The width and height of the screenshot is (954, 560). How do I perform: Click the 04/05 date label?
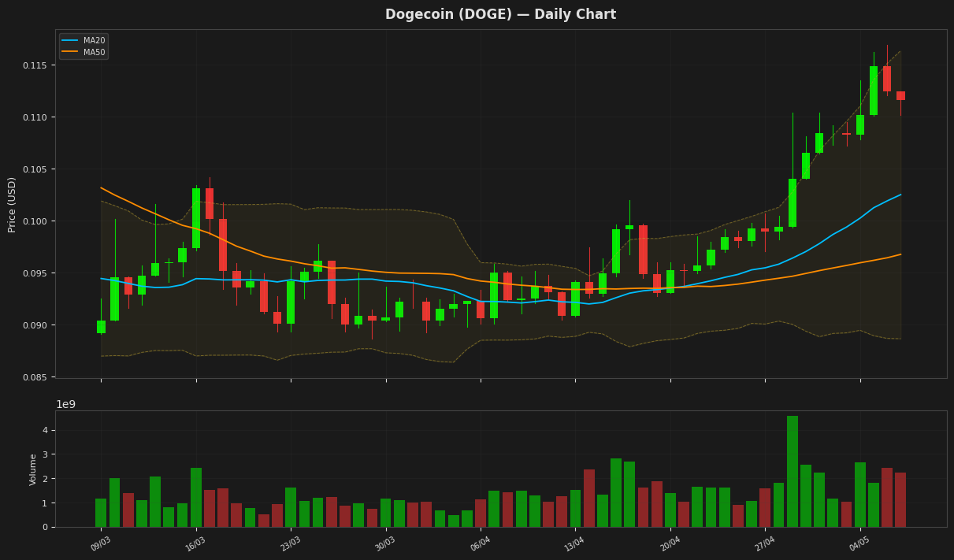coord(860,543)
